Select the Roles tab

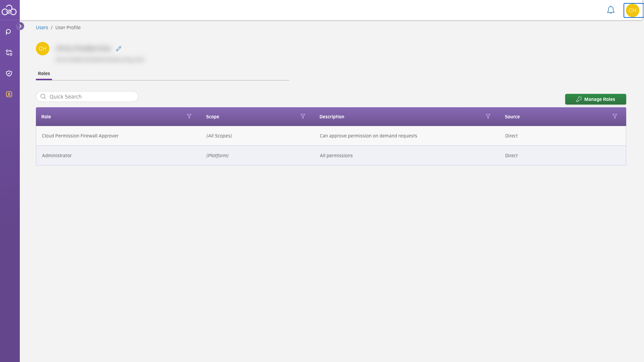point(44,74)
